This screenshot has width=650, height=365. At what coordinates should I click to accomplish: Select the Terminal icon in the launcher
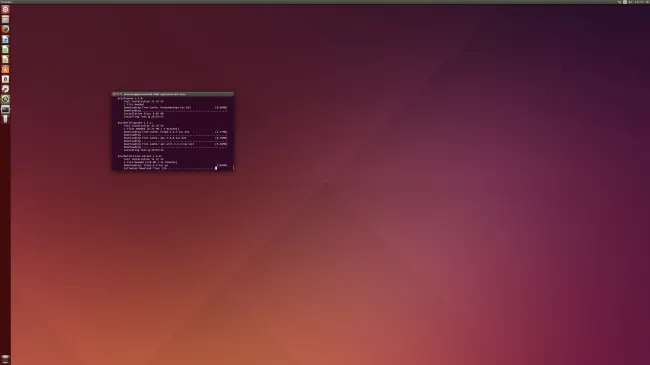click(5, 109)
